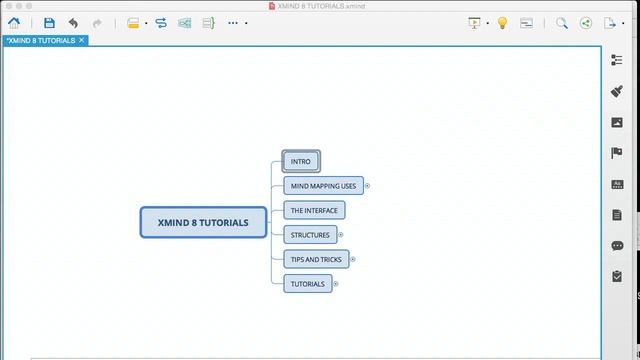Select the INTRO topic
640x360 pixels.
(301, 161)
